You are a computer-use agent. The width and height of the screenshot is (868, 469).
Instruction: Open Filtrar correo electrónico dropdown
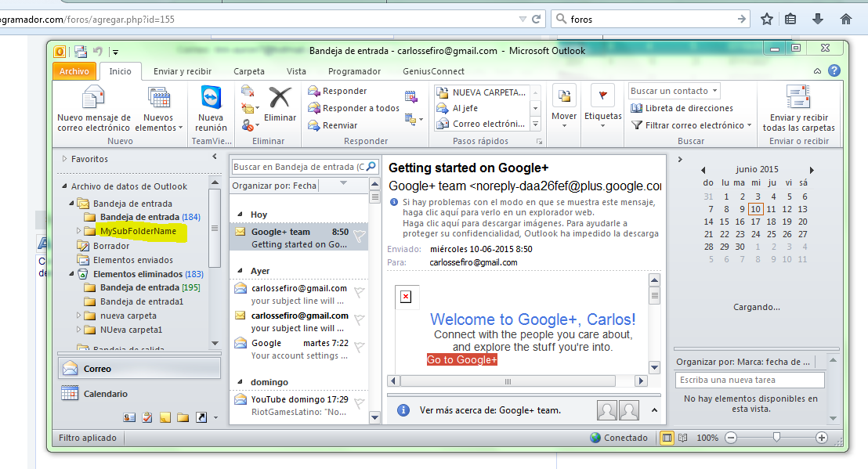coord(692,125)
